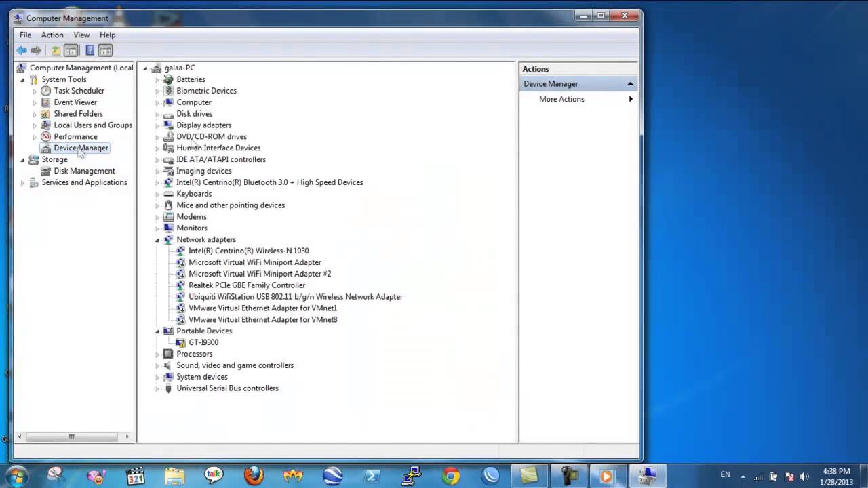
Task: Collapse the Storage tree node
Action: [22, 160]
